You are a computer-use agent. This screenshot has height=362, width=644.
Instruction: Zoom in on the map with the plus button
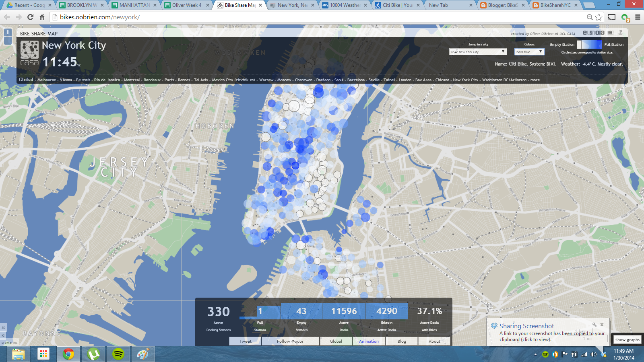(8, 32)
